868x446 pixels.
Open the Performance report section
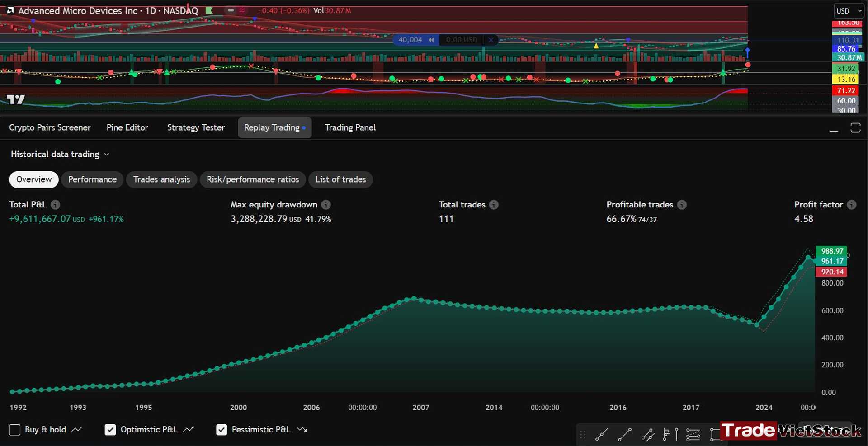[92, 179]
